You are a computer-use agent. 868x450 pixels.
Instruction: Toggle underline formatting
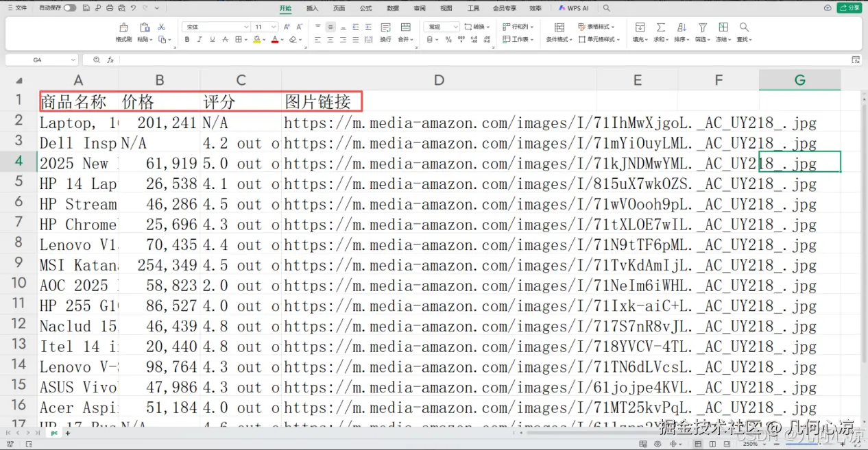(x=213, y=39)
